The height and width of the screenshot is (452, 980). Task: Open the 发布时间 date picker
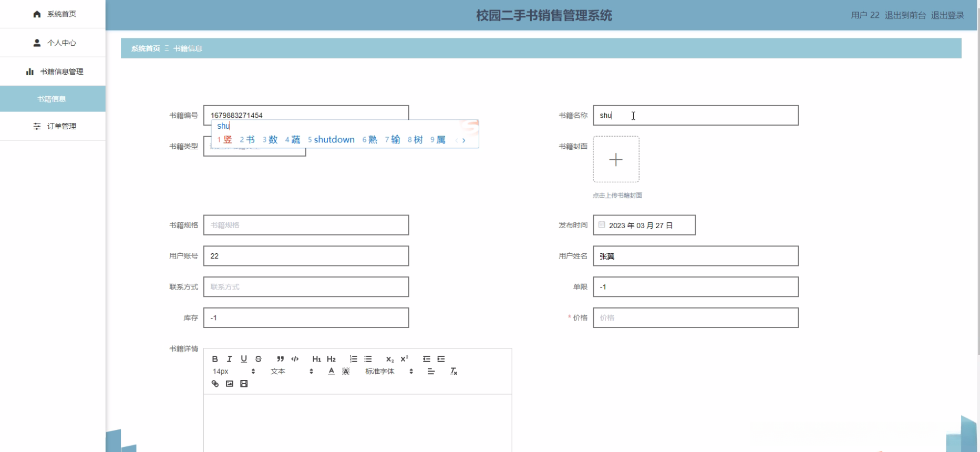[x=644, y=225]
